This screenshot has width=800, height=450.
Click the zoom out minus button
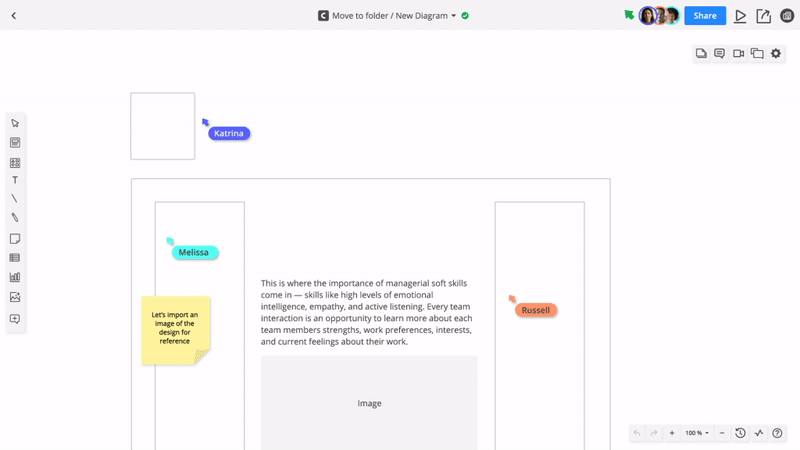coord(722,433)
